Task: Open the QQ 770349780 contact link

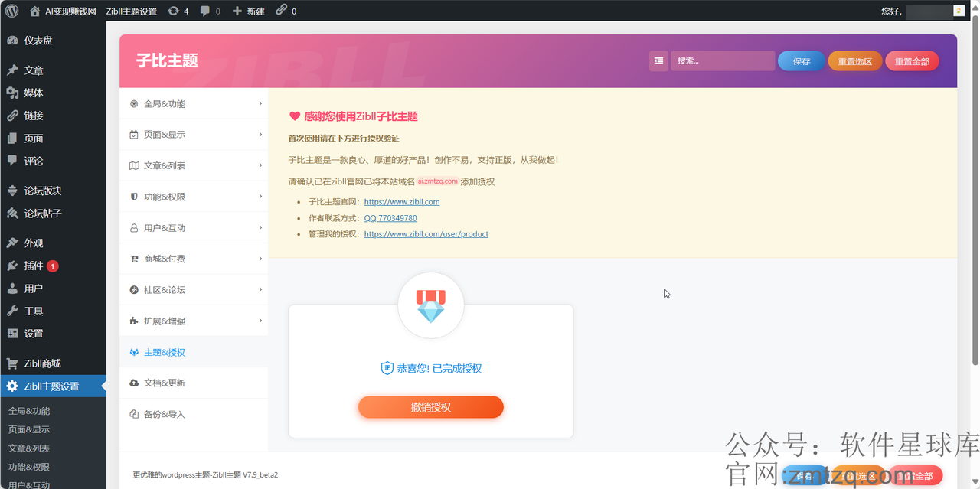Action: click(390, 218)
